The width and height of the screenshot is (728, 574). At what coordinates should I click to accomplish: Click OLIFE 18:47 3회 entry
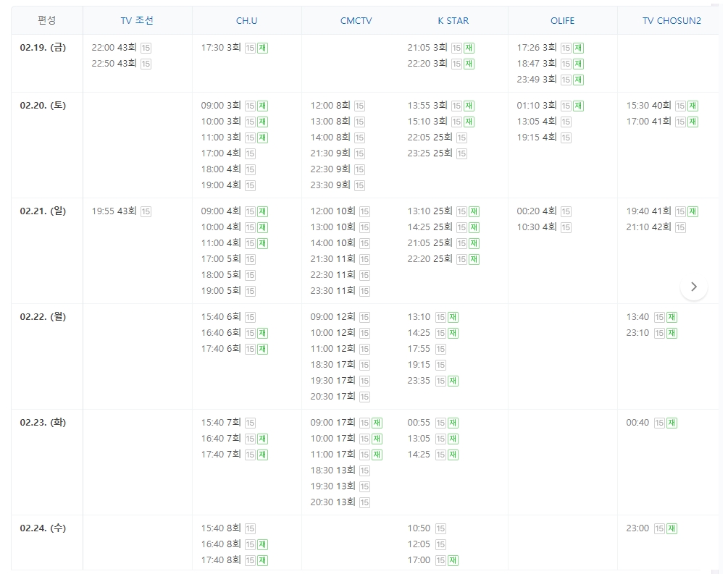coord(536,64)
